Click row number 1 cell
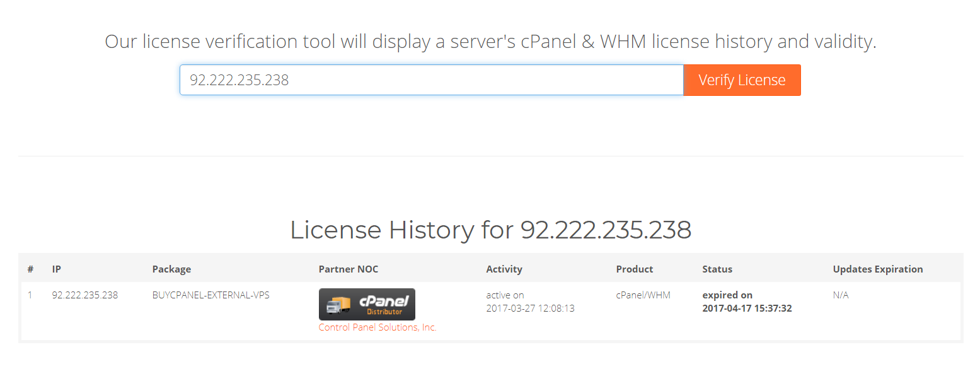The height and width of the screenshot is (376, 980). 30,295
